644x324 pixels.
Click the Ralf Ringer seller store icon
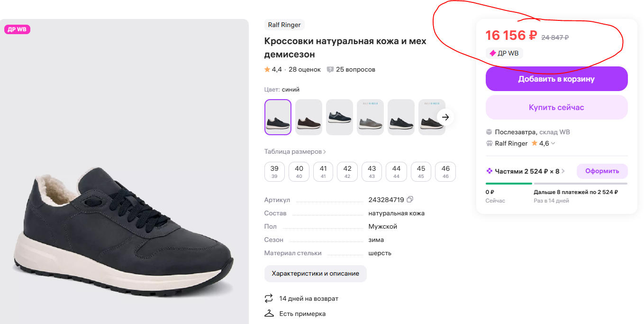tap(490, 143)
